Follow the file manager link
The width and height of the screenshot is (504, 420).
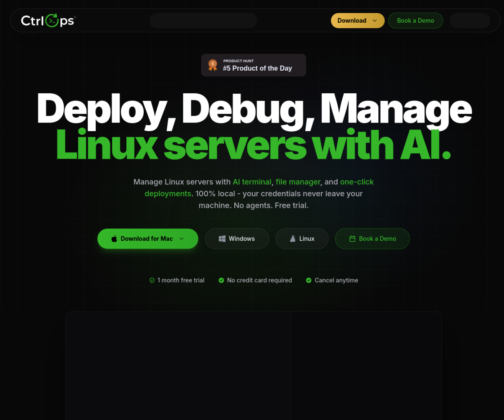point(298,182)
